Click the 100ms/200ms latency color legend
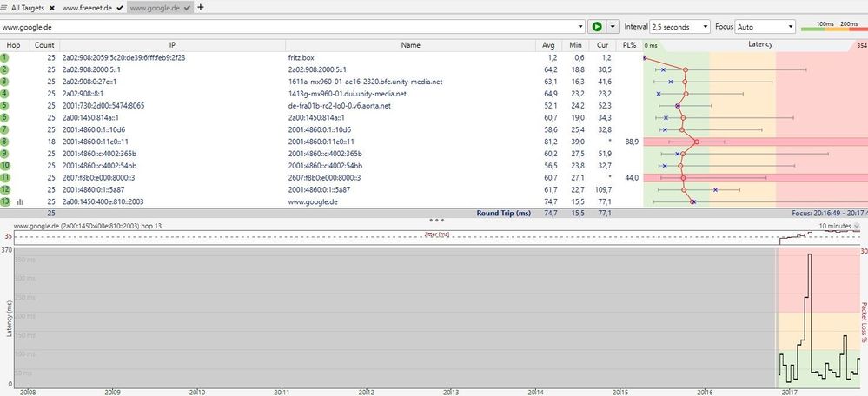The width and height of the screenshot is (868, 396). click(x=834, y=27)
